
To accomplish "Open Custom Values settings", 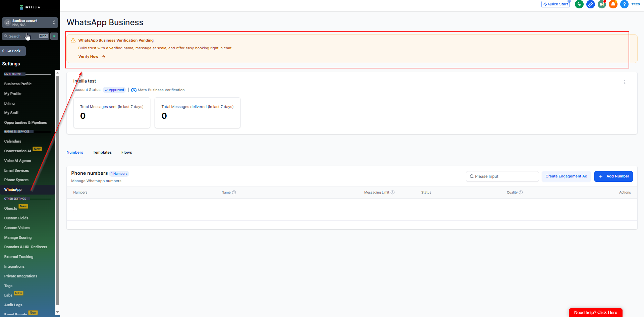I will tap(17, 228).
